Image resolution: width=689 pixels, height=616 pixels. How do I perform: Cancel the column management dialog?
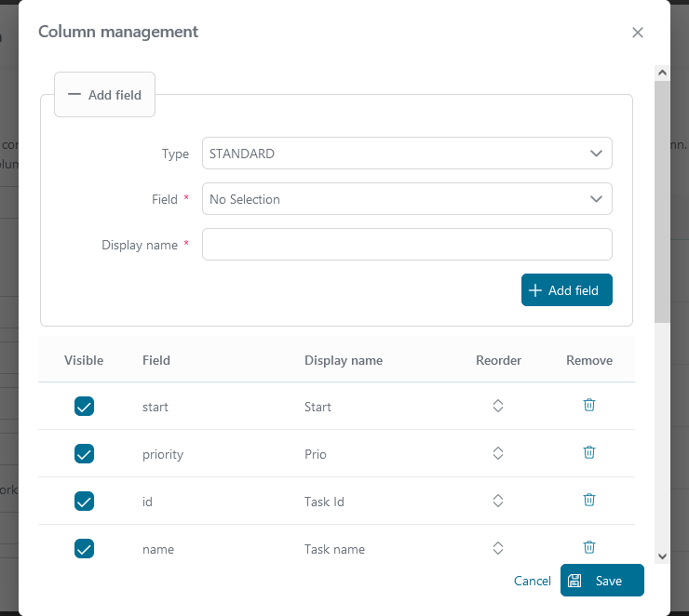tap(532, 581)
